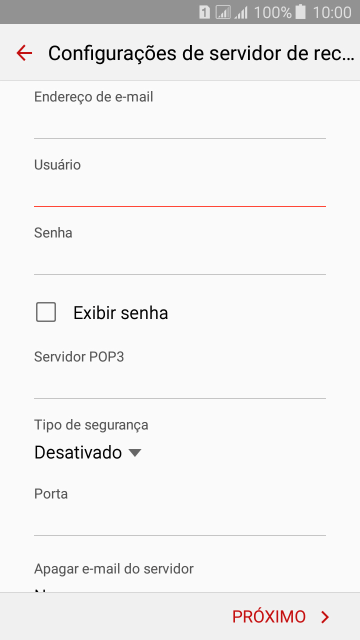
Task: Focus the Senha password field
Action: pos(180,259)
